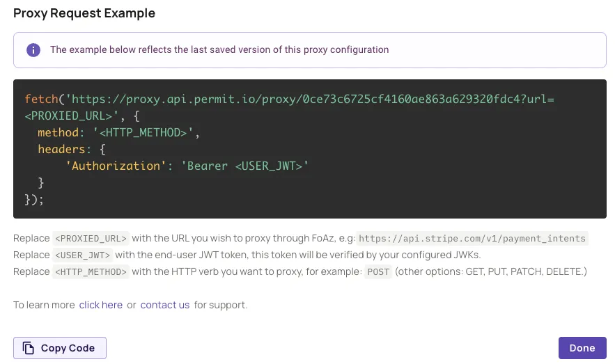
Task: Click the 'Bearer <USER_JWT>' value in code
Action: coord(245,166)
